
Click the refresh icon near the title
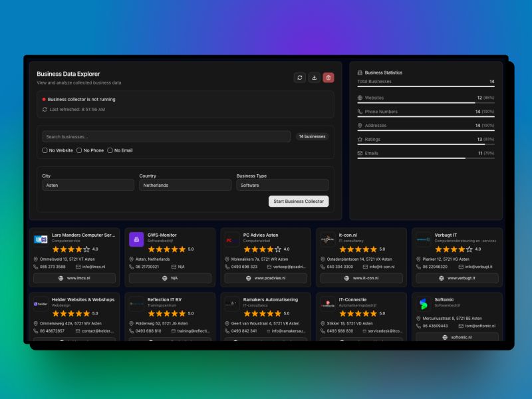[x=300, y=78]
